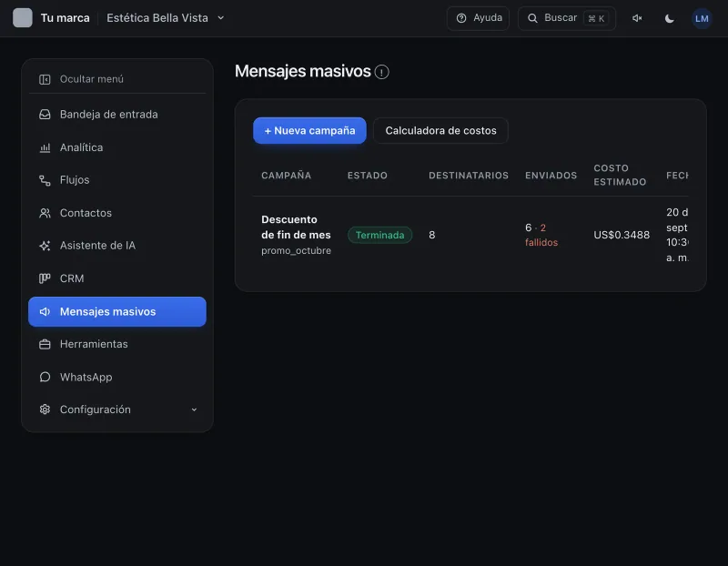Click the Contactos people icon
This screenshot has width=728, height=566.
45,213
